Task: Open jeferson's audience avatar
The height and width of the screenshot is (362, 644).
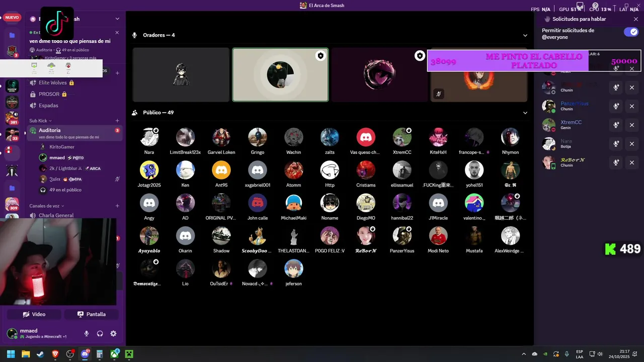Action: pos(294,268)
